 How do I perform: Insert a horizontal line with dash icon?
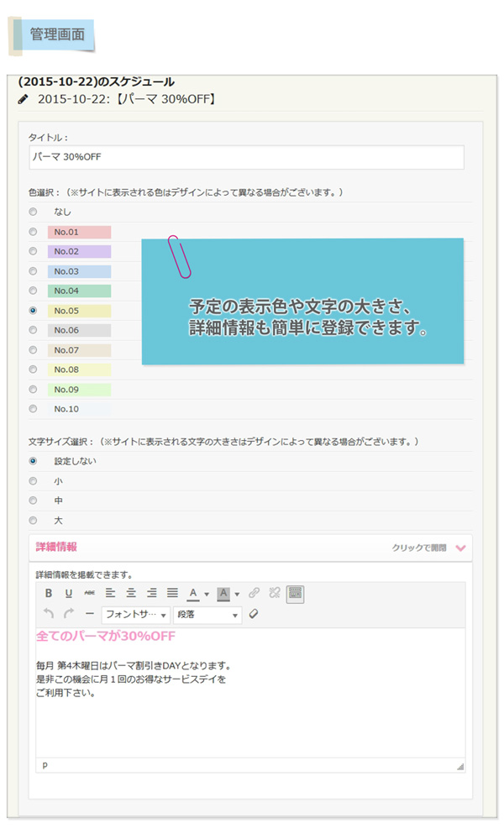pyautogui.click(x=90, y=614)
